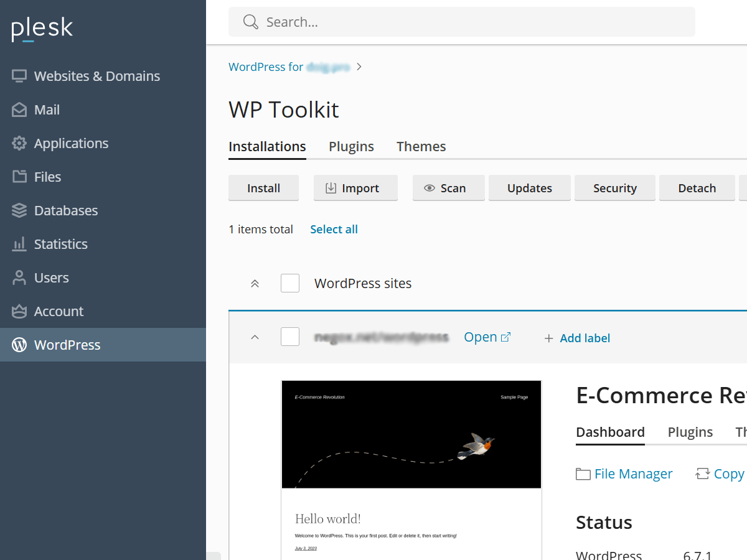Go to Databases
This screenshot has height=560, width=747.
coord(103,210)
